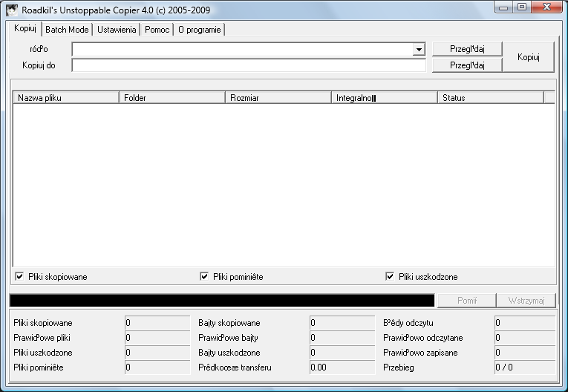Toggle the Pliki pominiête checkbox
Image resolution: width=568 pixels, height=392 pixels.
pos(204,276)
